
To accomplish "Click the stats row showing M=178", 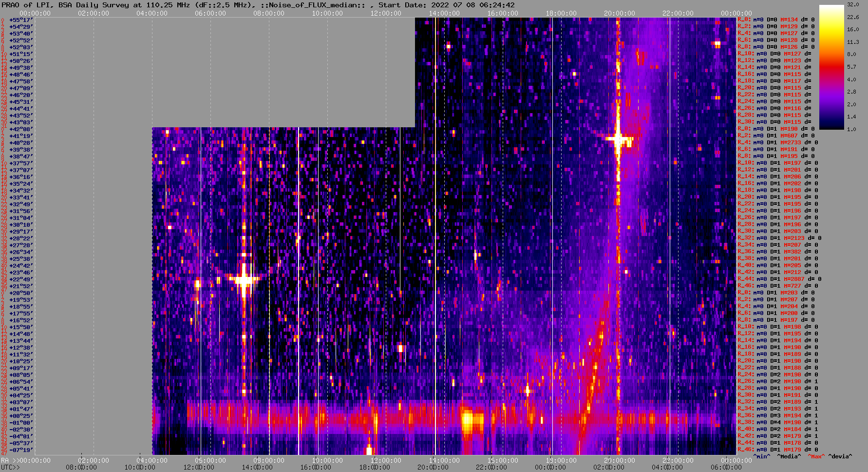I will (x=778, y=443).
